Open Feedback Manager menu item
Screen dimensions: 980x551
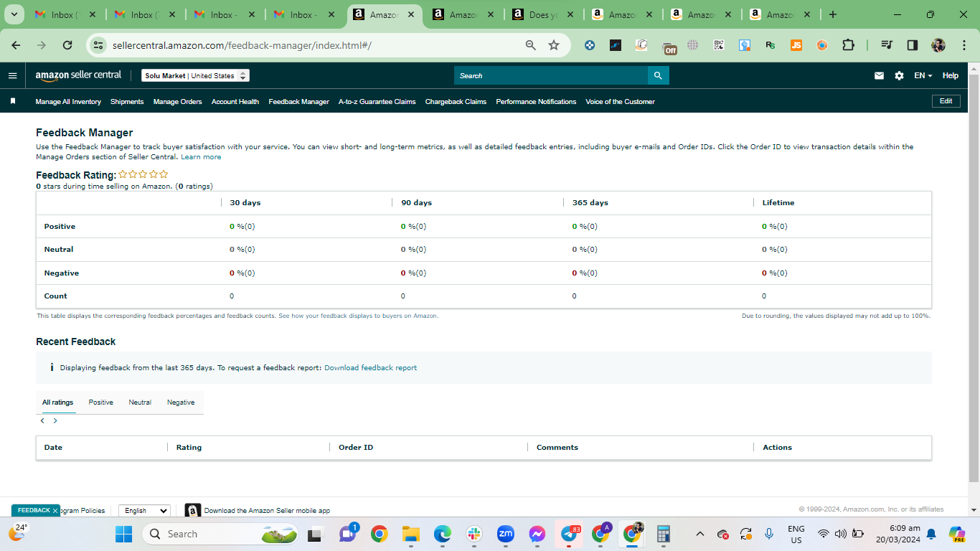(x=298, y=102)
